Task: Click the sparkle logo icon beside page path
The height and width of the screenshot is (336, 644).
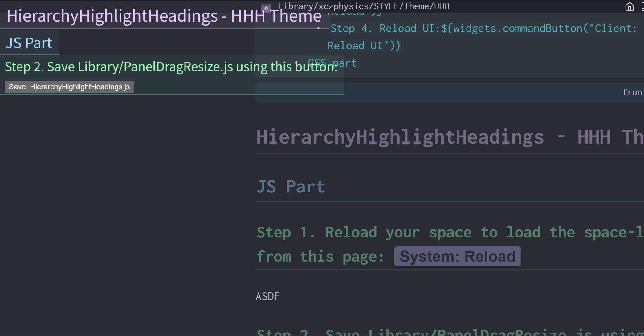Action: [x=266, y=7]
